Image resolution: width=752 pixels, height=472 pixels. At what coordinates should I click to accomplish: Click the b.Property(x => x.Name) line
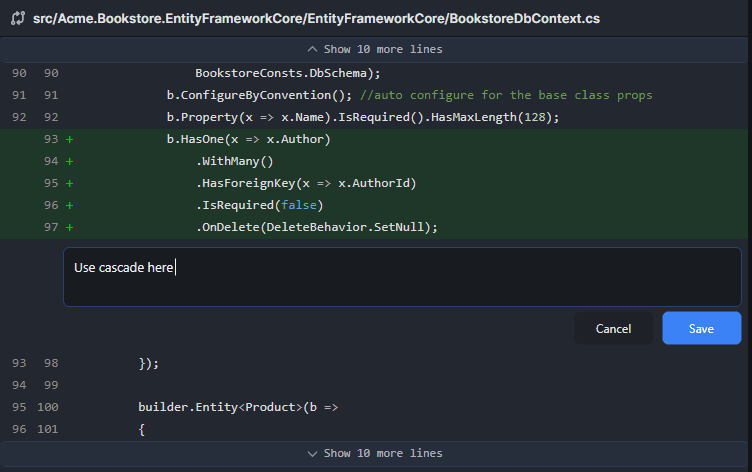click(363, 118)
